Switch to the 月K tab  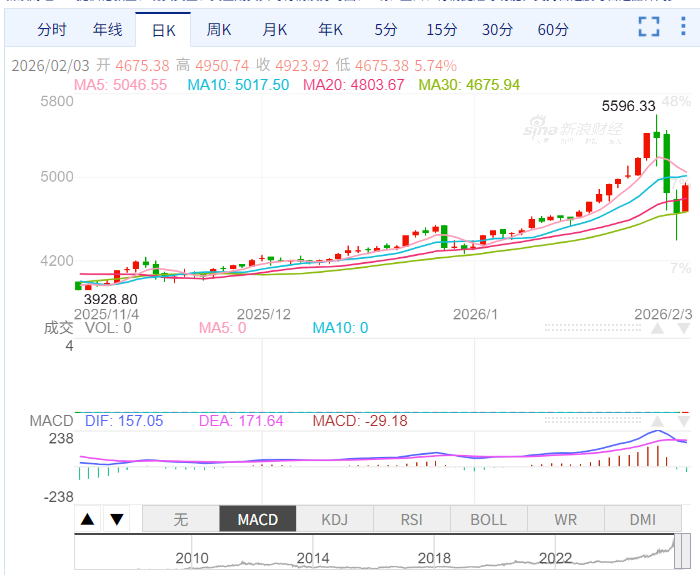pos(275,30)
